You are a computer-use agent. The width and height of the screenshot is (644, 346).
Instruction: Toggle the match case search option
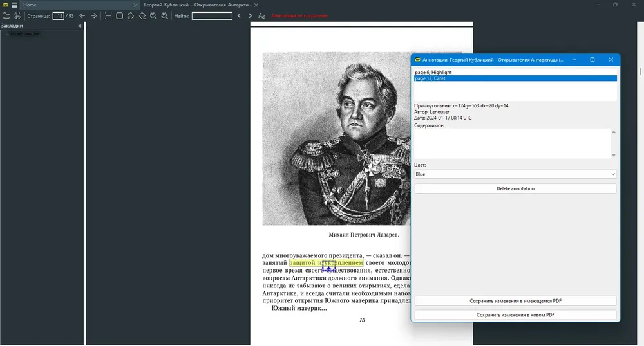pos(261,16)
